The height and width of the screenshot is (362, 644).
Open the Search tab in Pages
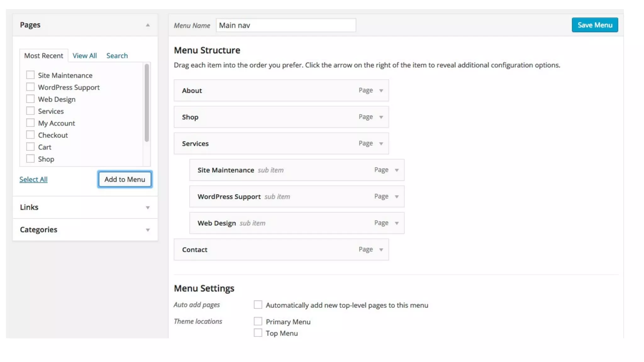tap(117, 56)
